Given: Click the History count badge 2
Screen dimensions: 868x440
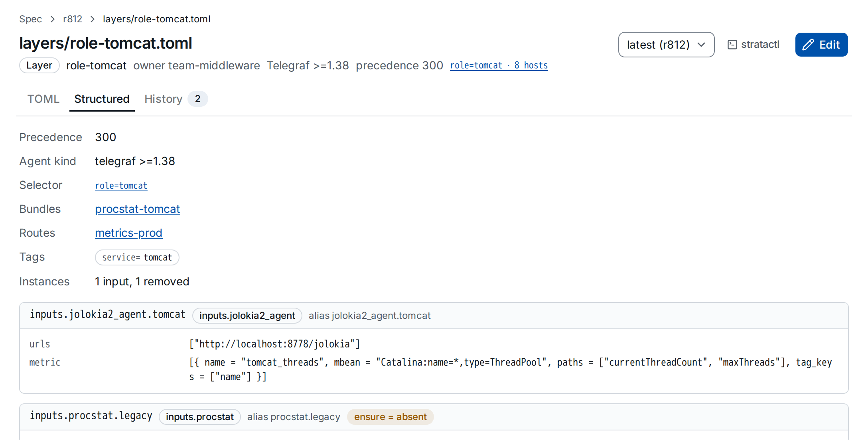Looking at the screenshot, I should (x=198, y=99).
